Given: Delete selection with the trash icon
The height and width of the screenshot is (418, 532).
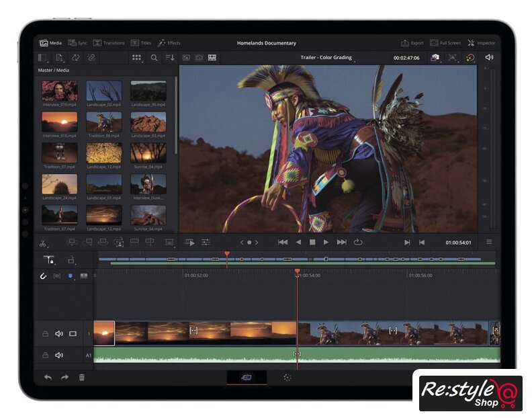Looking at the screenshot, I should [x=82, y=378].
